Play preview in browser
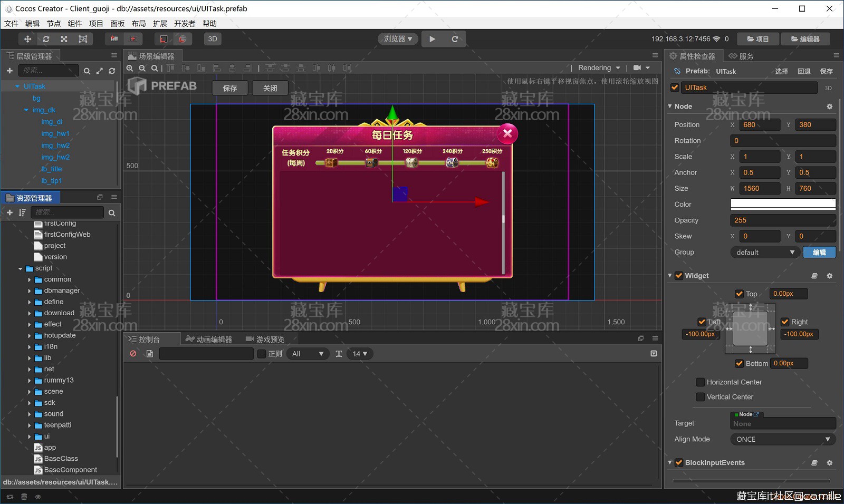 click(433, 39)
